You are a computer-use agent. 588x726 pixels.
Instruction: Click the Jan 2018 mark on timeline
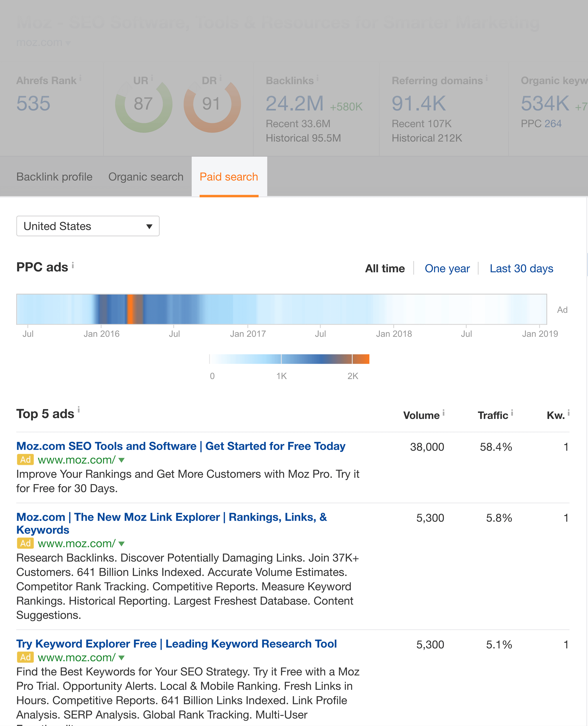[394, 334]
